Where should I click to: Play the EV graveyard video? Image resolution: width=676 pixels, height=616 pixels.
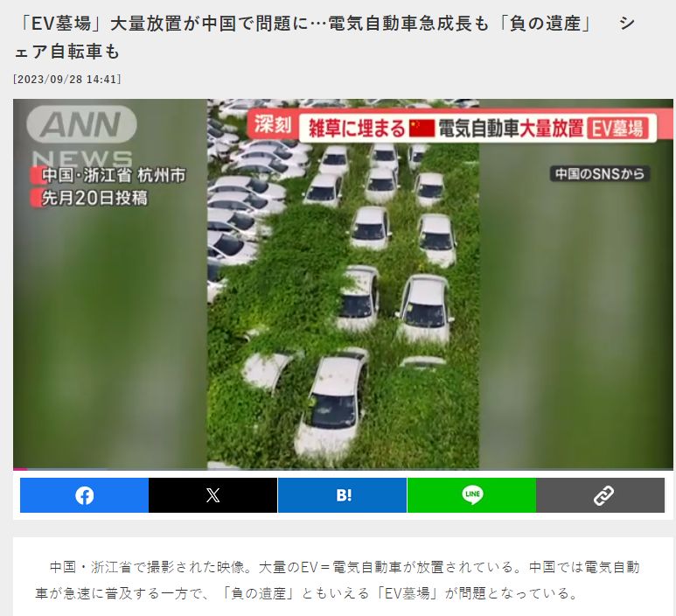pyautogui.click(x=343, y=284)
